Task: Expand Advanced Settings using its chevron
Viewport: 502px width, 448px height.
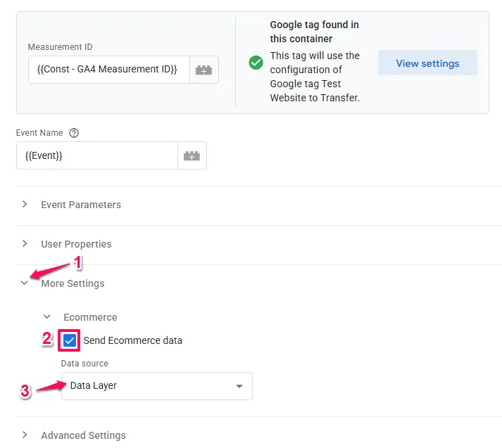Action: [25, 435]
